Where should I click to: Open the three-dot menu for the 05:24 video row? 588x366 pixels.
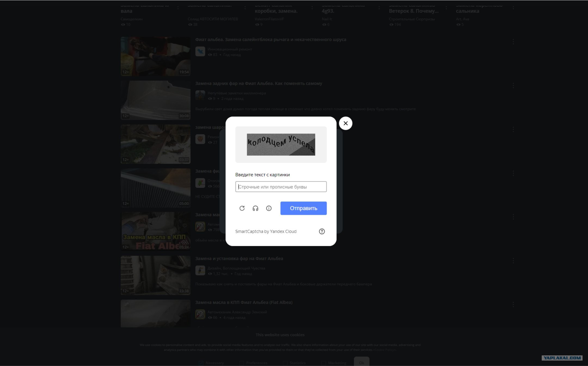(x=513, y=217)
